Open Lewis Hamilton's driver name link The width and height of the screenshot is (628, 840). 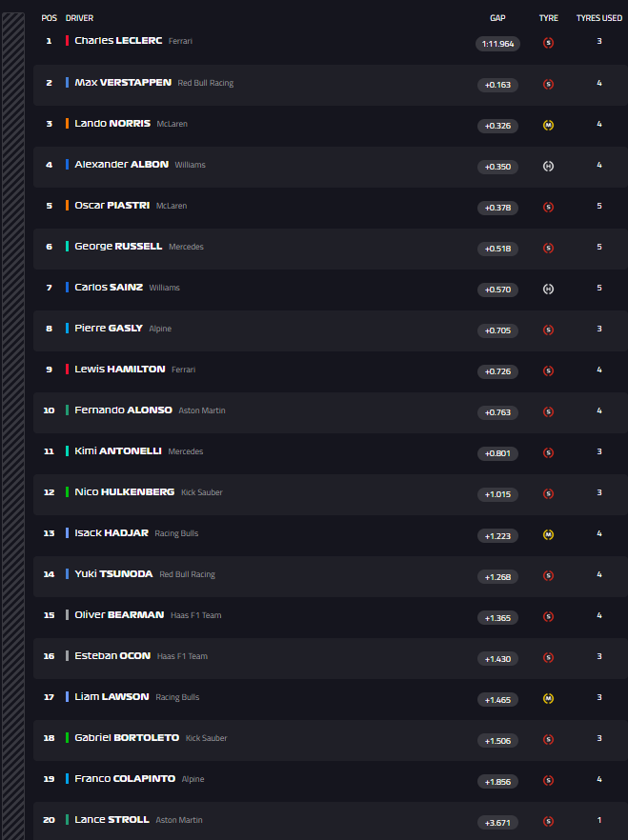120,370
